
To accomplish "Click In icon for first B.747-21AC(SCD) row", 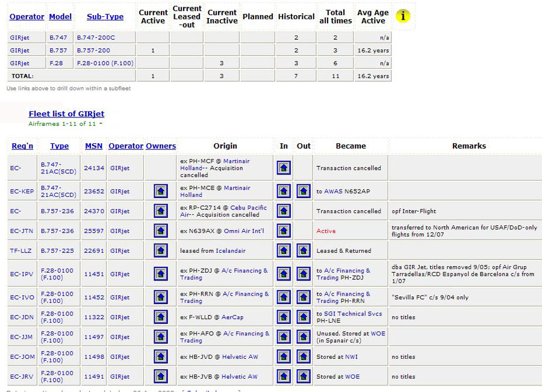I will 284,168.
